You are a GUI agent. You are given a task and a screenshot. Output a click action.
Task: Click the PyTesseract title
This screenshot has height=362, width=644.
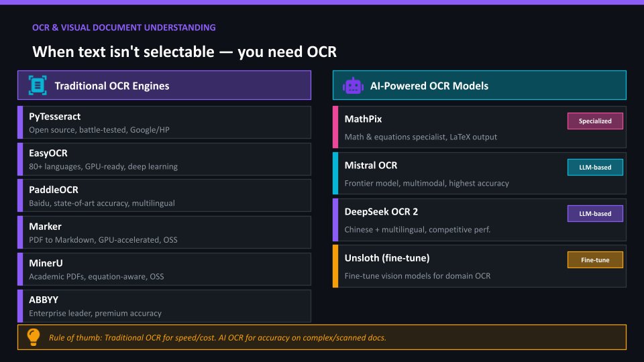tap(54, 117)
